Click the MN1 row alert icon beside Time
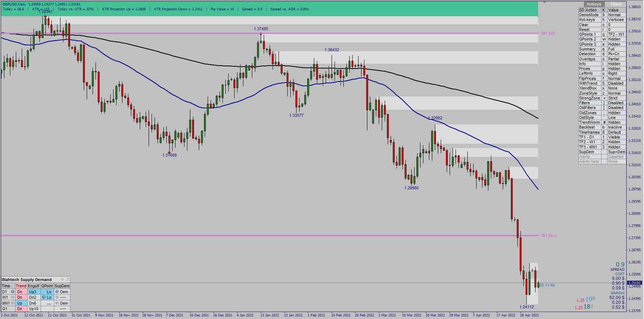The width and height of the screenshot is (644, 319). (13, 303)
